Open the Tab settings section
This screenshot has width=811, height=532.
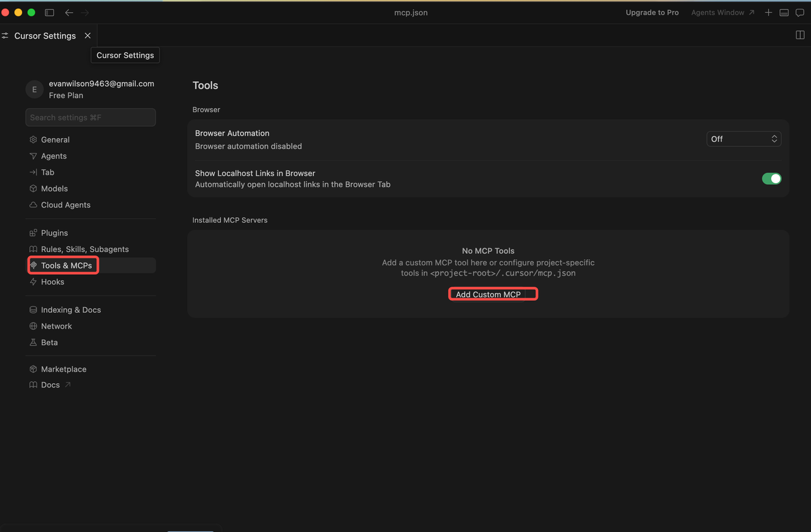pyautogui.click(x=48, y=172)
